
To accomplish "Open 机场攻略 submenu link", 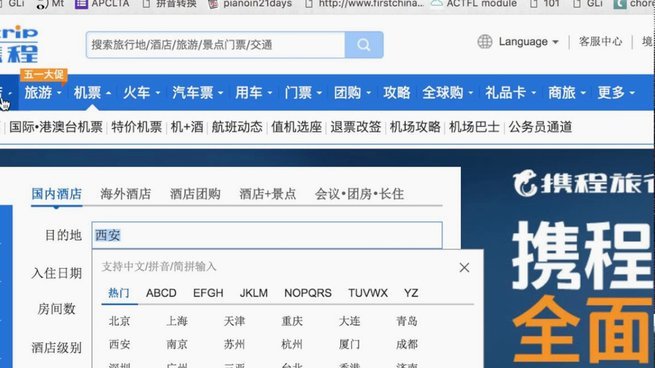I will [415, 127].
